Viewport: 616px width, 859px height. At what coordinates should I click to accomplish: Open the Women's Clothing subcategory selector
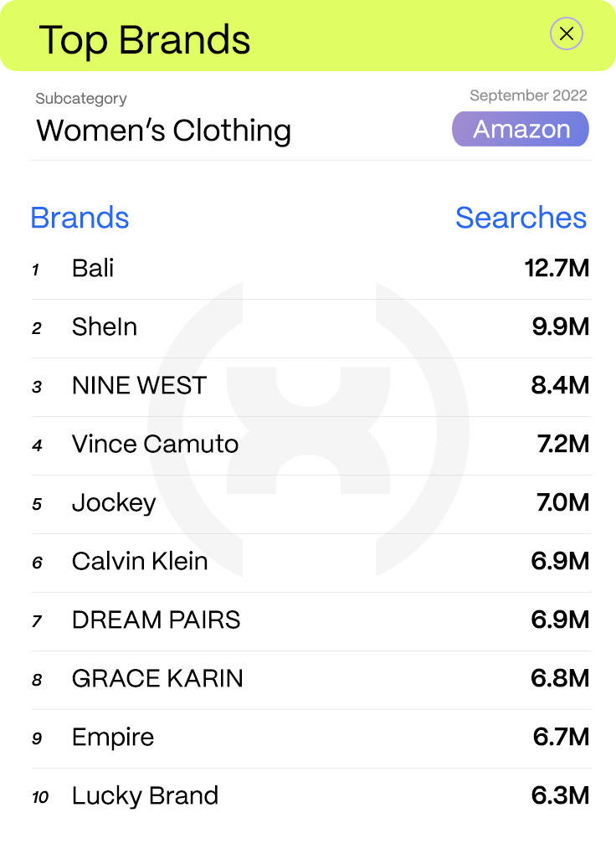[163, 131]
